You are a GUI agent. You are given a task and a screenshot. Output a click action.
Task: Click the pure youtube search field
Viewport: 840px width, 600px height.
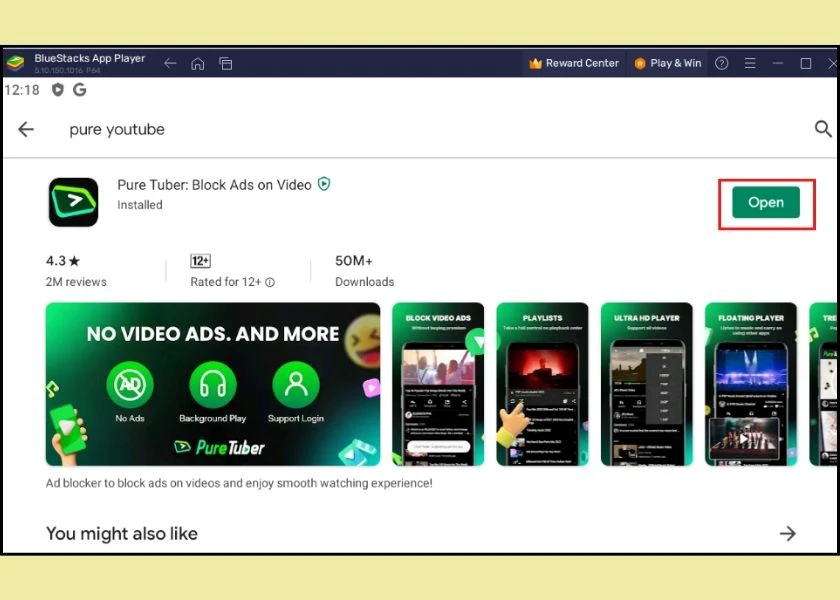tap(117, 130)
